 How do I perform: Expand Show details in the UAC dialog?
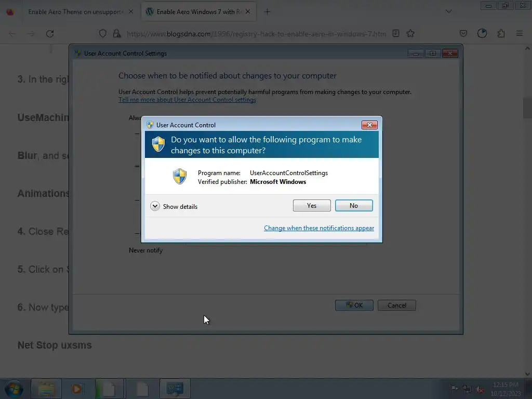coord(174,206)
